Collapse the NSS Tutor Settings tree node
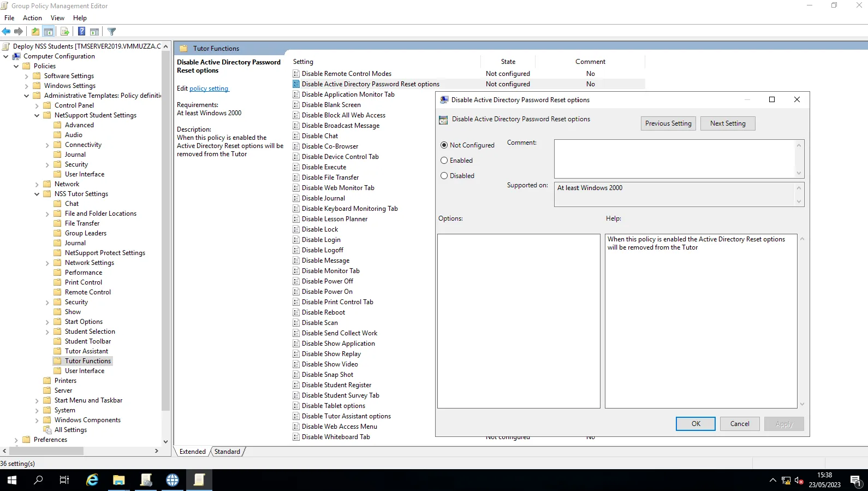Screen dimensions: 868x491 pyautogui.click(x=37, y=194)
